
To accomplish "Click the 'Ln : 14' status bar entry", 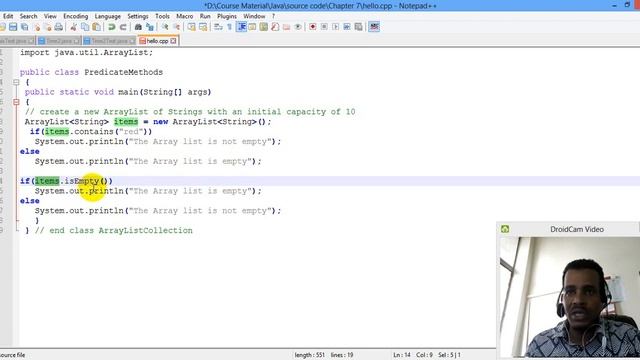I will 402,355.
